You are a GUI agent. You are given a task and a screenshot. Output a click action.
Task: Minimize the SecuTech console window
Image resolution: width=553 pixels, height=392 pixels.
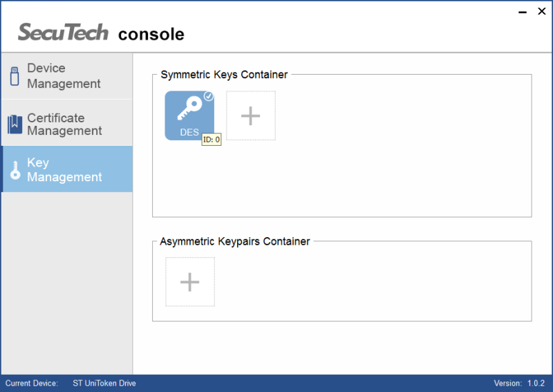(523, 12)
